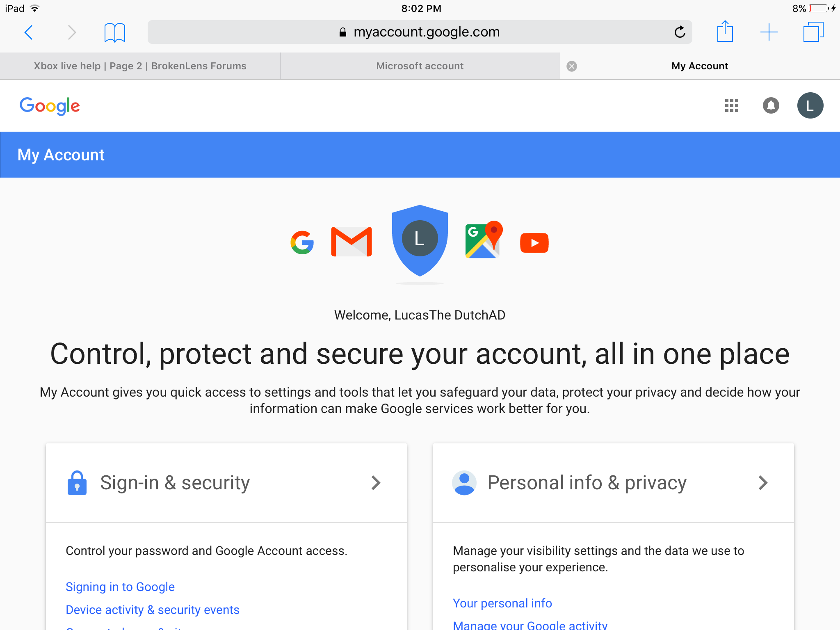Tap the Gmail icon in the banner
This screenshot has height=630, width=840.
(352, 242)
